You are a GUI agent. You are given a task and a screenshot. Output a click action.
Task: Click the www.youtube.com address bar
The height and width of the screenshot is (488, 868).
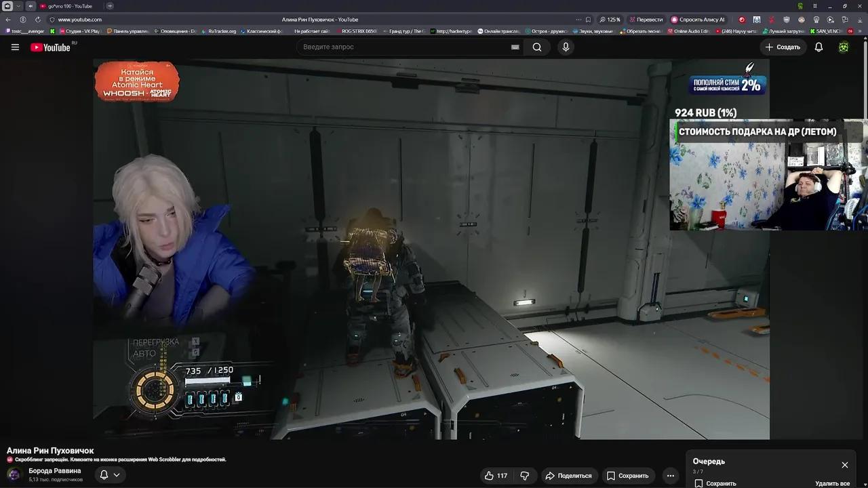tap(80, 20)
